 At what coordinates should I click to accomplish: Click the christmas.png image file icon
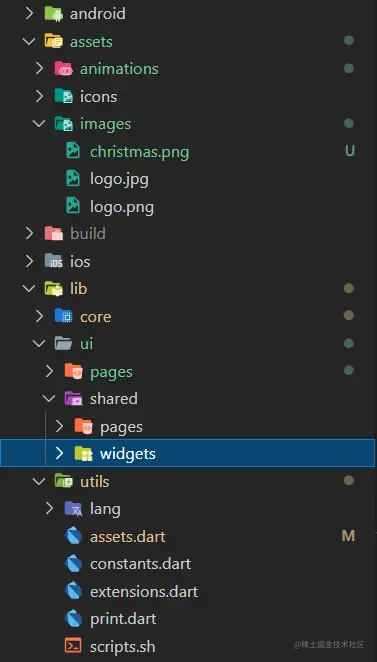pyautogui.click(x=73, y=151)
